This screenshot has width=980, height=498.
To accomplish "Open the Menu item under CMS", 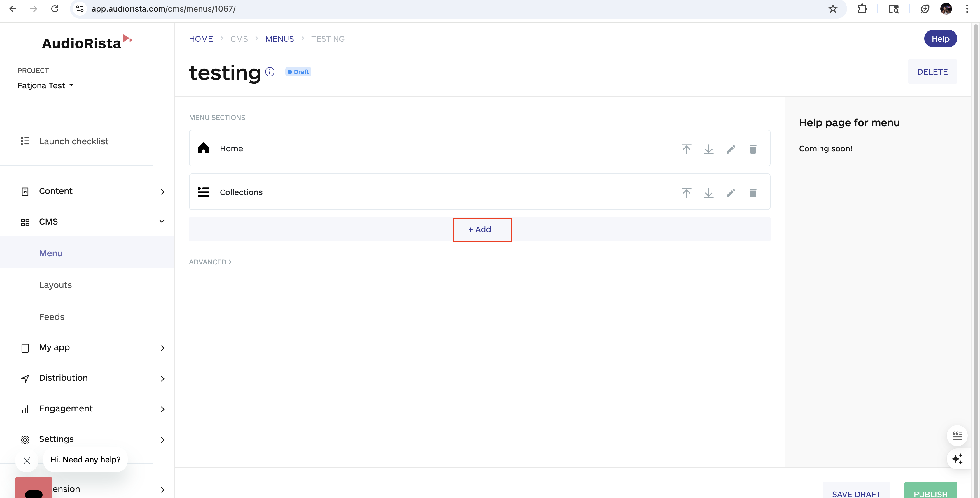I will pos(50,253).
